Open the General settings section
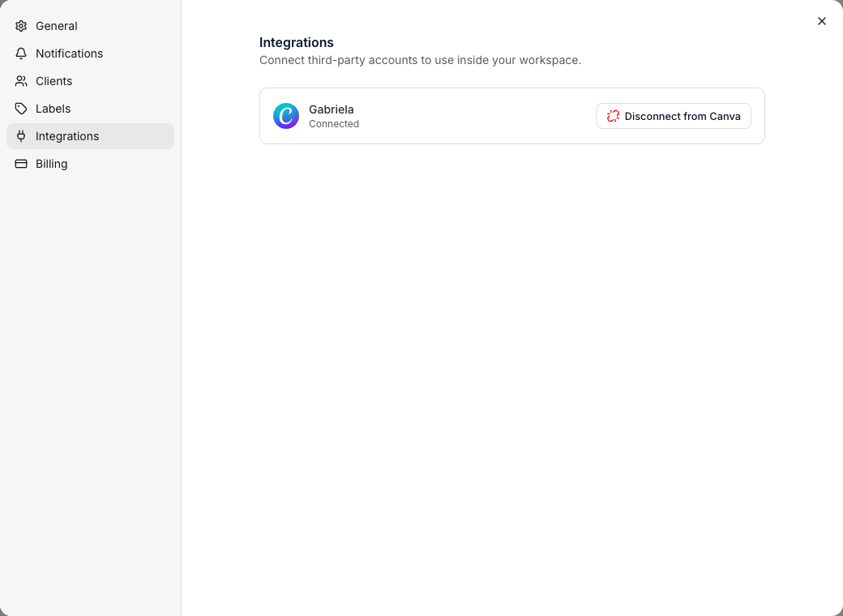 90,26
